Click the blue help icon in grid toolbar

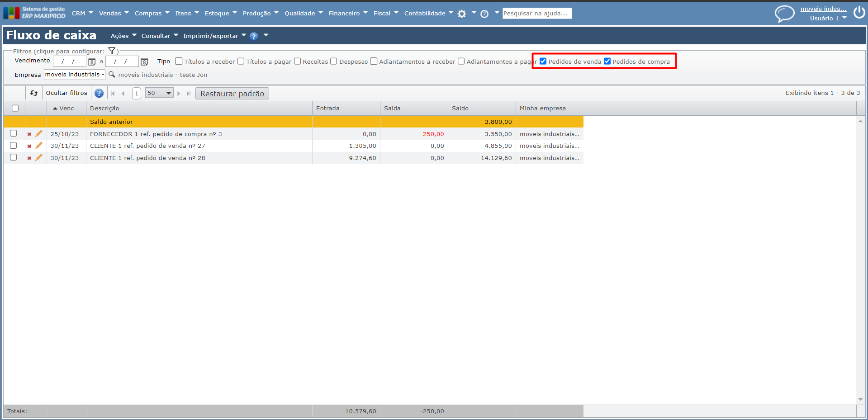point(99,94)
